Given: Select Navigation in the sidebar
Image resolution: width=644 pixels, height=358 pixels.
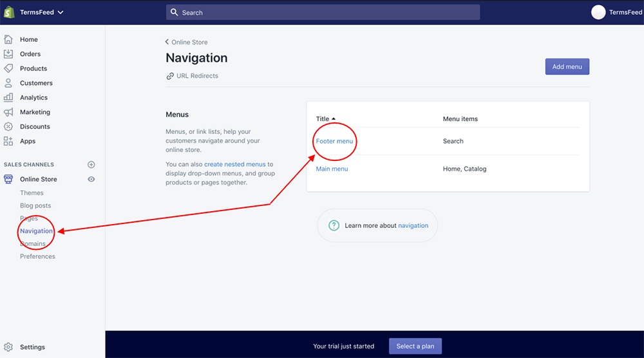Looking at the screenshot, I should point(36,231).
